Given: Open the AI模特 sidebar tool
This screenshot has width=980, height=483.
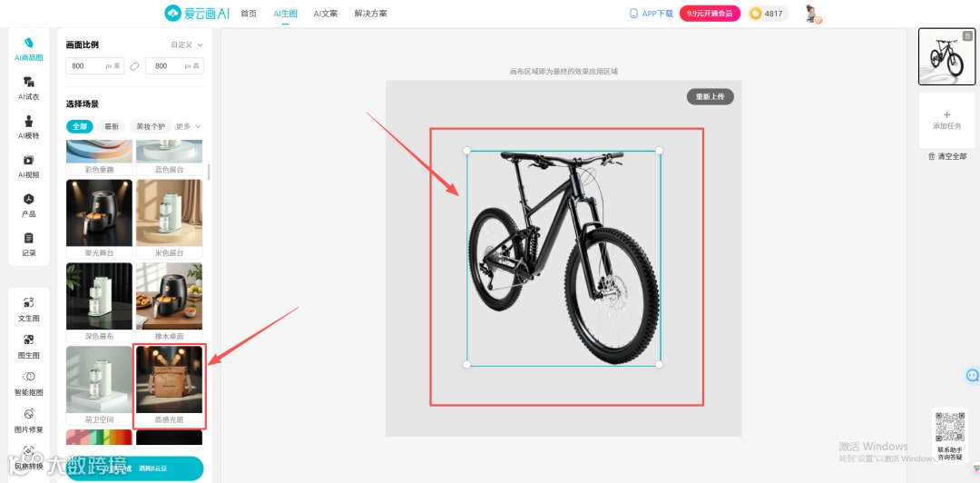Looking at the screenshot, I should (x=29, y=128).
